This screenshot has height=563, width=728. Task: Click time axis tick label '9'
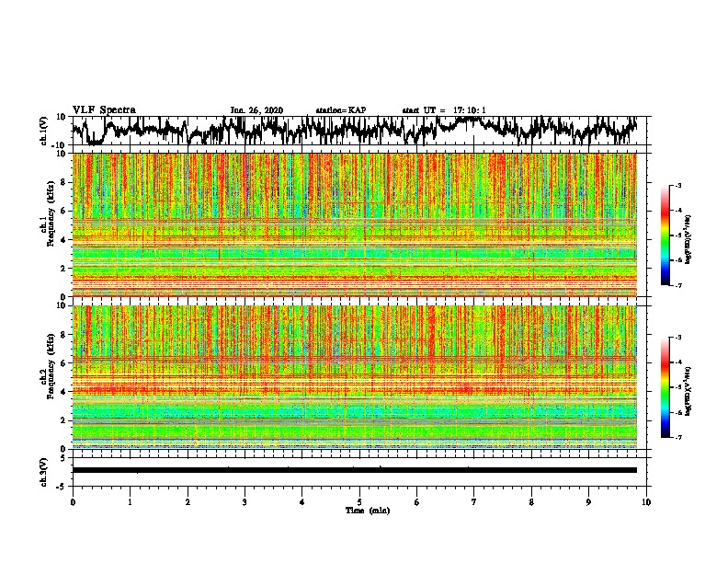(588, 502)
